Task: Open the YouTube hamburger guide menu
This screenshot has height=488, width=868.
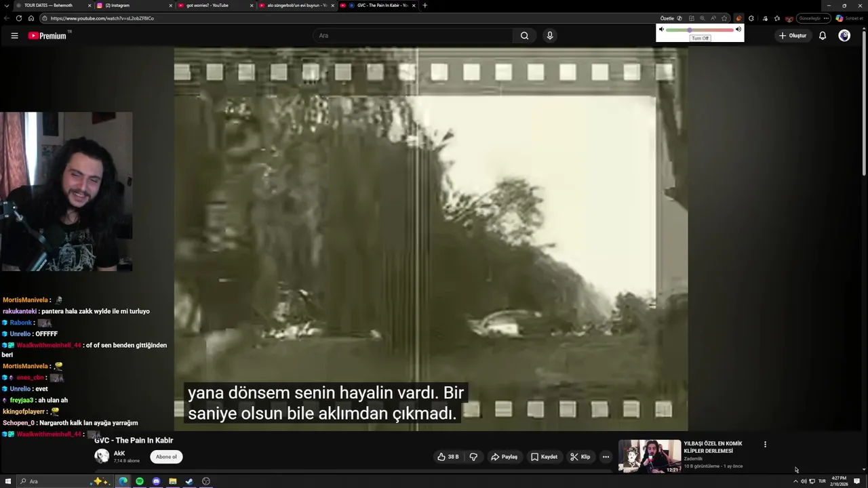Action: pyautogui.click(x=14, y=35)
